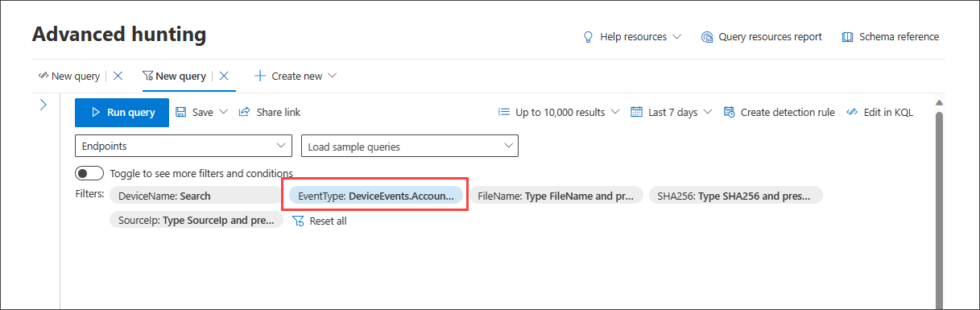Click the KQL code icon before Edit in KQL

(852, 113)
